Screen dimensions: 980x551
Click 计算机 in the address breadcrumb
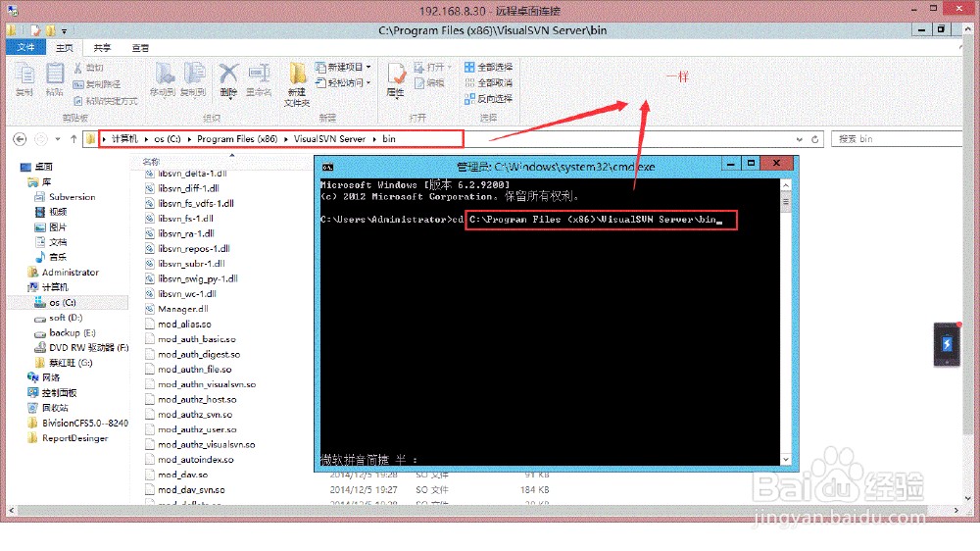pos(124,139)
